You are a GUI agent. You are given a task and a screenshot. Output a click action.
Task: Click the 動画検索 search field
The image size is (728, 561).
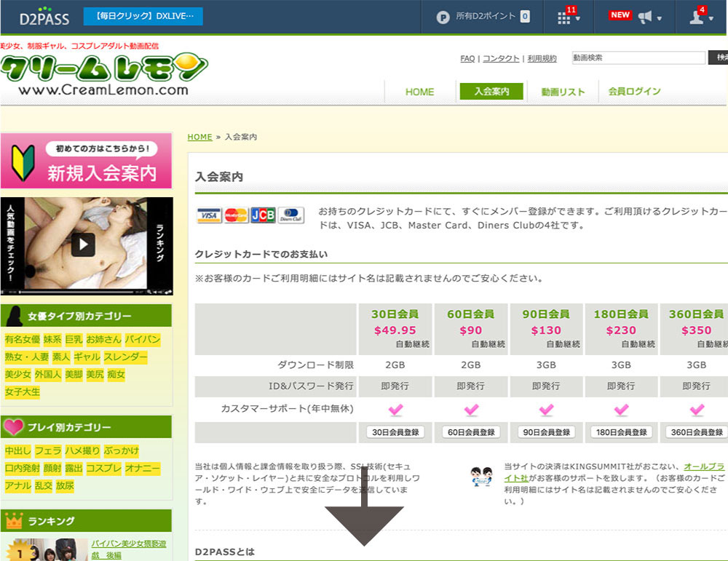(638, 57)
